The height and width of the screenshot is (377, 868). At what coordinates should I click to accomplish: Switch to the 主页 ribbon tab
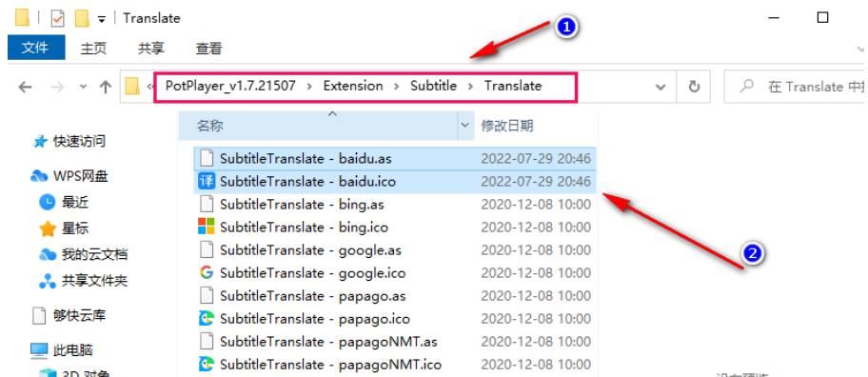[x=93, y=49]
